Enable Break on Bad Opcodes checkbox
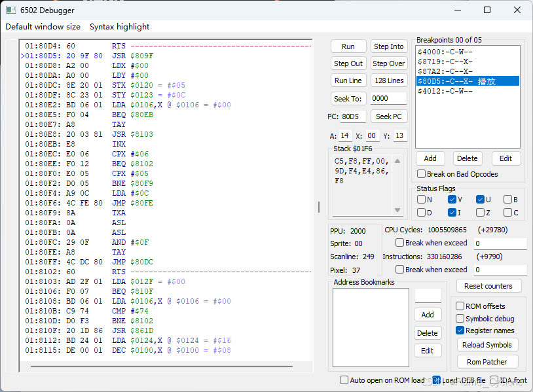The image size is (533, 392). (x=421, y=174)
